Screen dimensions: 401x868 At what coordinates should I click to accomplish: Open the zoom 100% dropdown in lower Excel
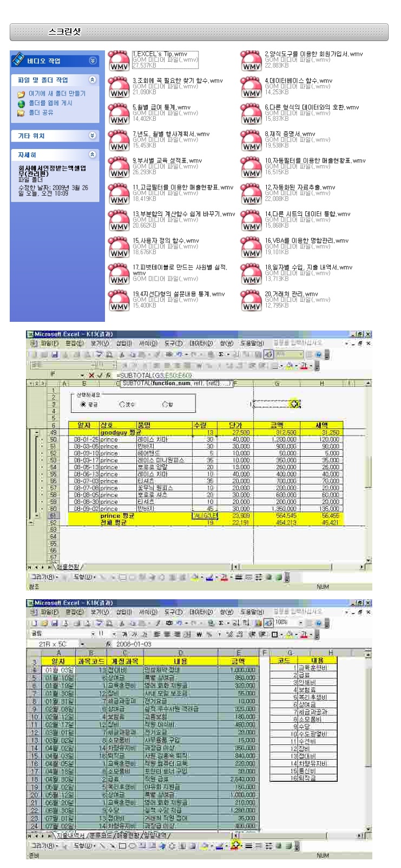[x=301, y=623]
